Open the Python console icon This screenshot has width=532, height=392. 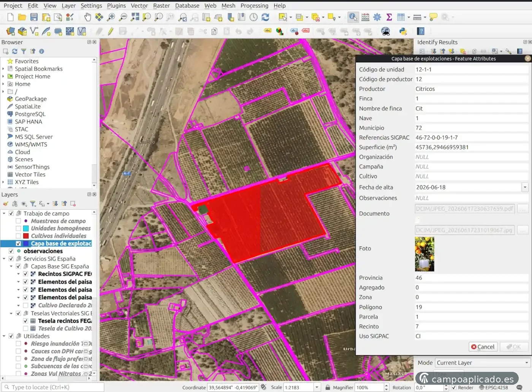[x=403, y=31]
